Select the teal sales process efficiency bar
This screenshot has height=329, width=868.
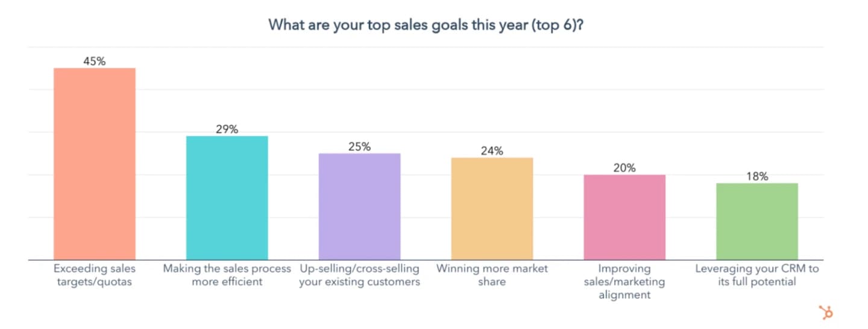coord(227,198)
